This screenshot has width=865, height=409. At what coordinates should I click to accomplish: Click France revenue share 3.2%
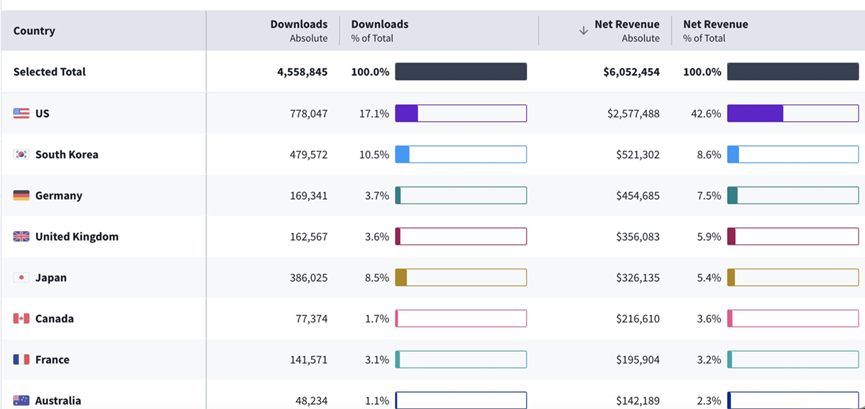(x=709, y=360)
